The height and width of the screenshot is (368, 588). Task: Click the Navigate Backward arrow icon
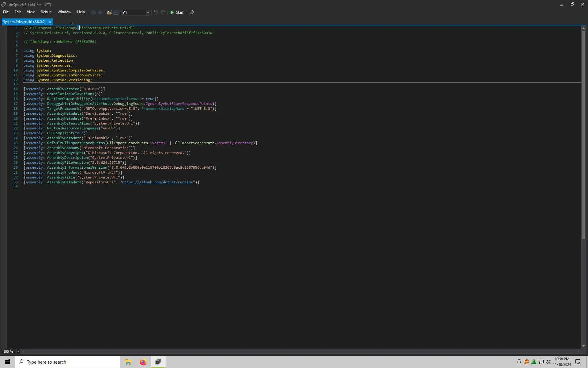(x=93, y=13)
